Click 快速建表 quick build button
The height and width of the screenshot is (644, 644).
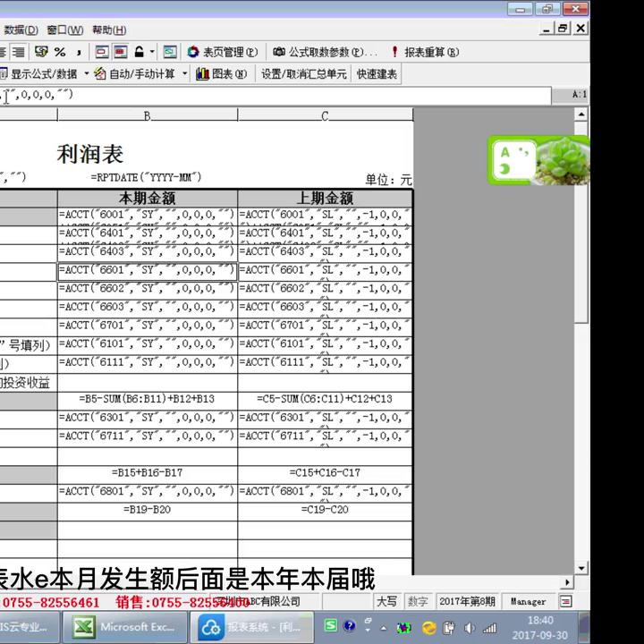coord(377,74)
